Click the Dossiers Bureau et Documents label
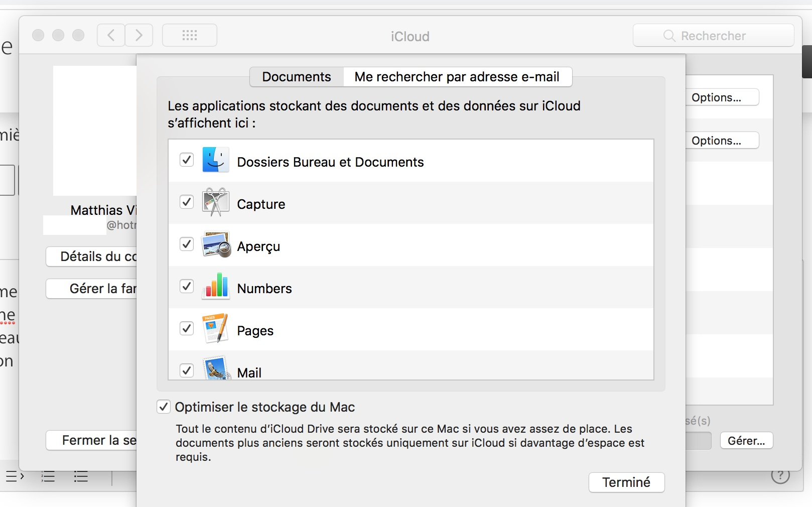812x507 pixels. [330, 162]
